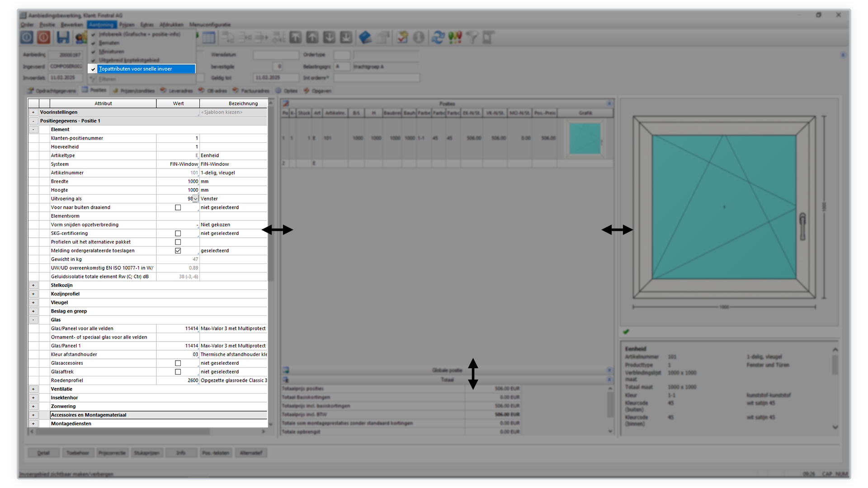Click the red power icon in the toolbar
This screenshot has height=488, width=868.
(x=44, y=38)
